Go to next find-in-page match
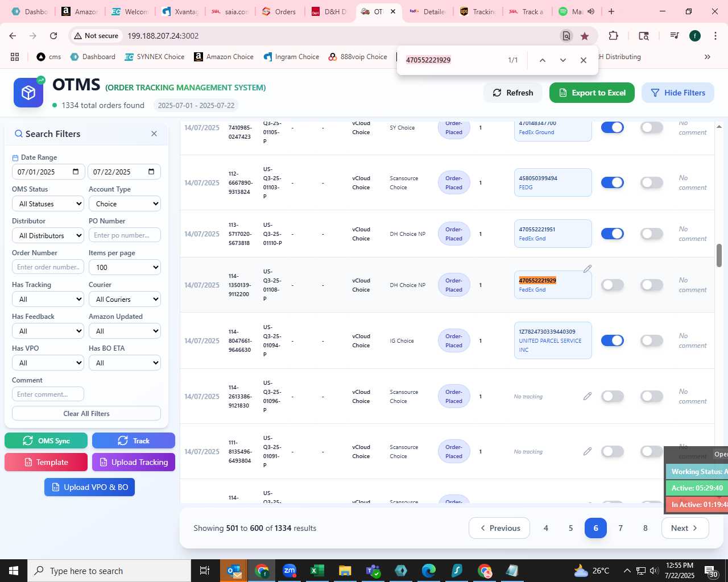728x582 pixels. coord(563,60)
